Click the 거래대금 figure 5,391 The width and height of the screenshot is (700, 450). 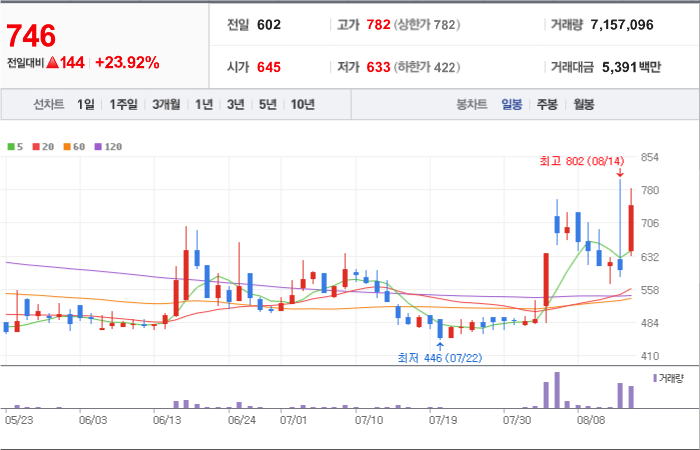point(619,67)
